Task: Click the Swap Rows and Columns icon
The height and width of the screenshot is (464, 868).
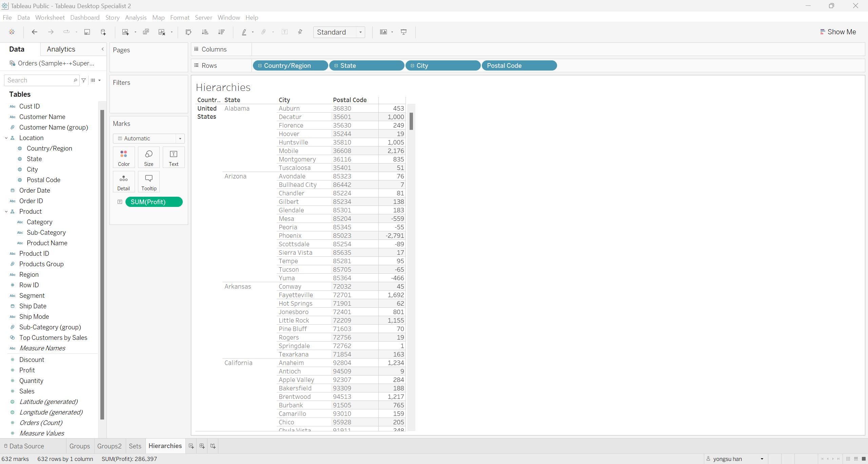Action: pos(189,32)
